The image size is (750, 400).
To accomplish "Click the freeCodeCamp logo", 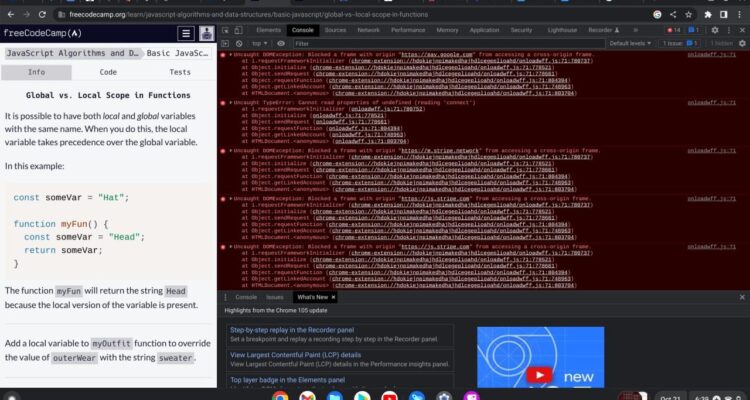I will click(43, 33).
